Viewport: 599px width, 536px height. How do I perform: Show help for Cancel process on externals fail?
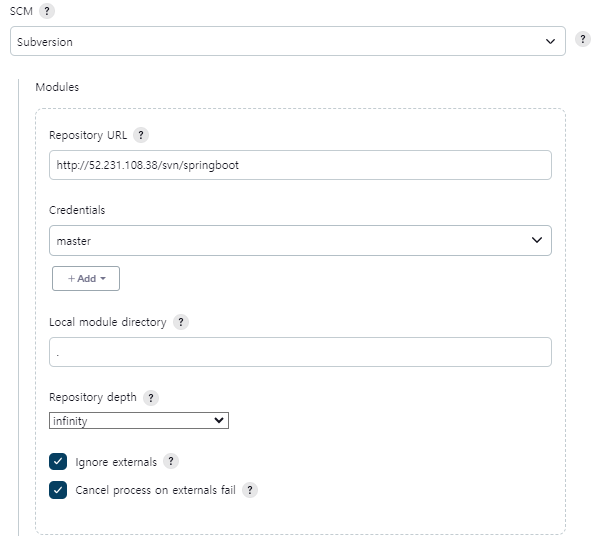pyautogui.click(x=250, y=490)
